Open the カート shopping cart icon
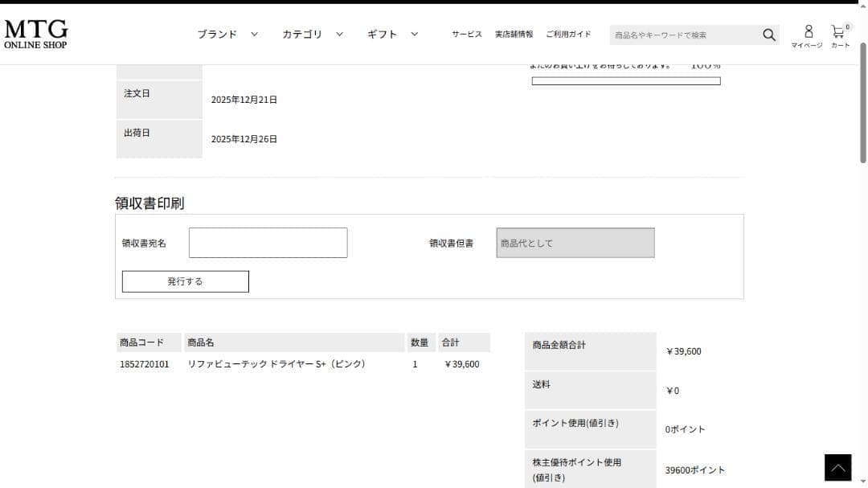Image resolution: width=868 pixels, height=488 pixels. pos(838,32)
